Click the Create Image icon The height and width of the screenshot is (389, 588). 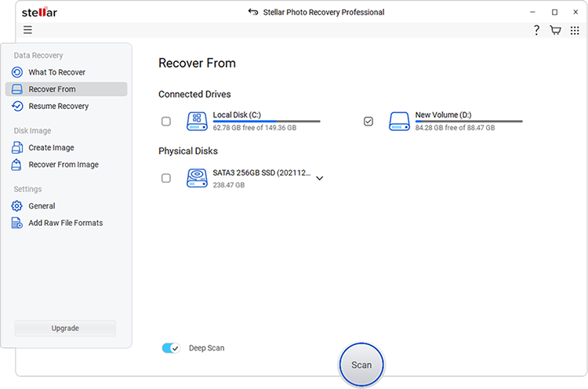tap(17, 147)
